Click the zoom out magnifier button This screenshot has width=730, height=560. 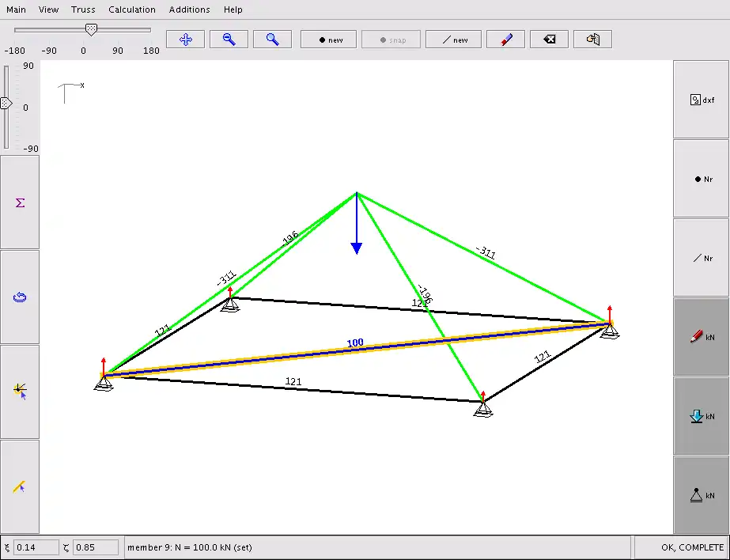(229, 40)
